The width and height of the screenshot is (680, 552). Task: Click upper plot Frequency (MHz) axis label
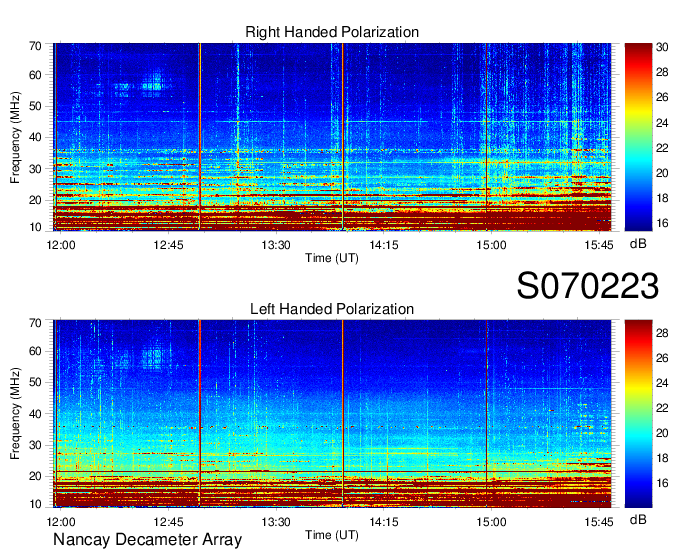[15, 137]
